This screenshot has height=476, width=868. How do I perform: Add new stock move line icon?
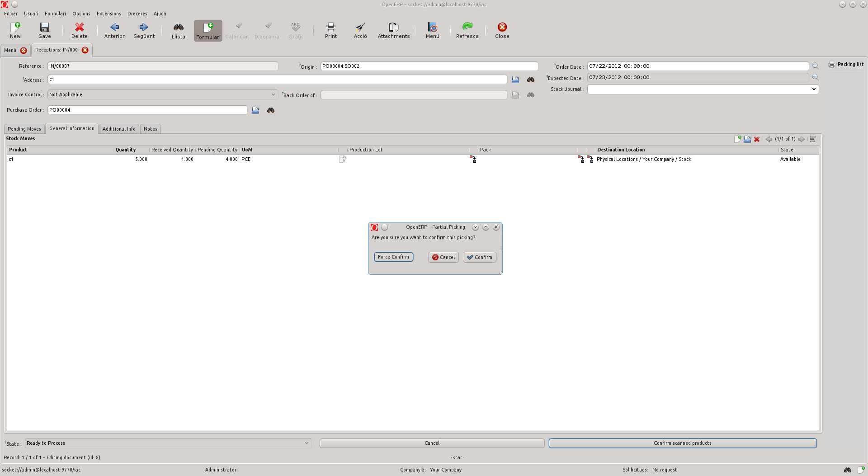click(738, 139)
